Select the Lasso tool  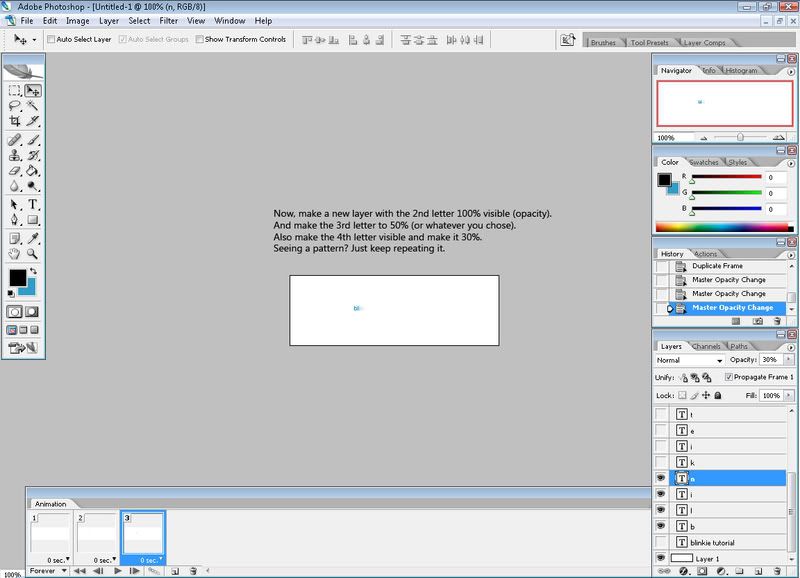pos(15,106)
